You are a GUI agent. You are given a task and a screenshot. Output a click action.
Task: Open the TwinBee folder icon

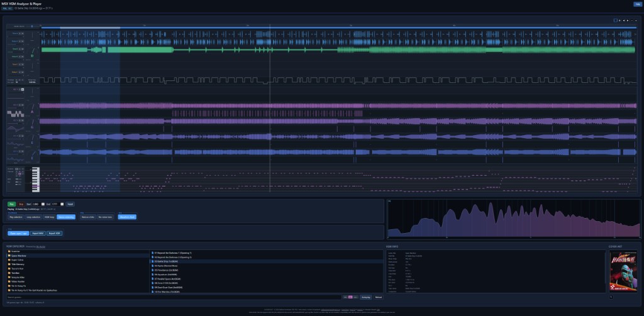[x=9, y=273]
